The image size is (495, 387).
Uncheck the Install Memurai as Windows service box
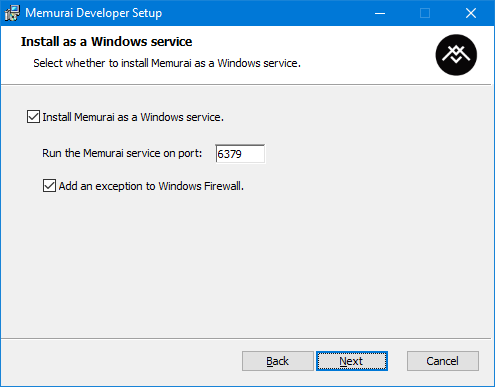pyautogui.click(x=33, y=117)
